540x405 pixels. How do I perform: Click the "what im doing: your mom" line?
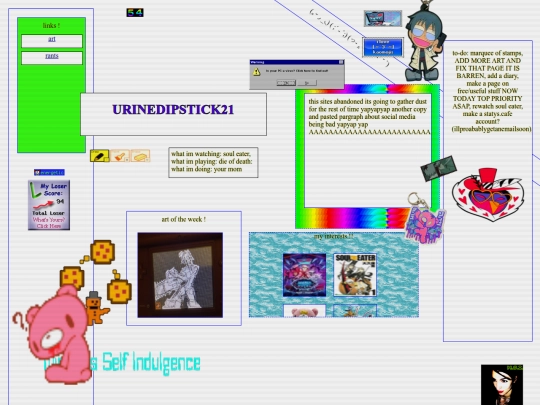(x=206, y=169)
